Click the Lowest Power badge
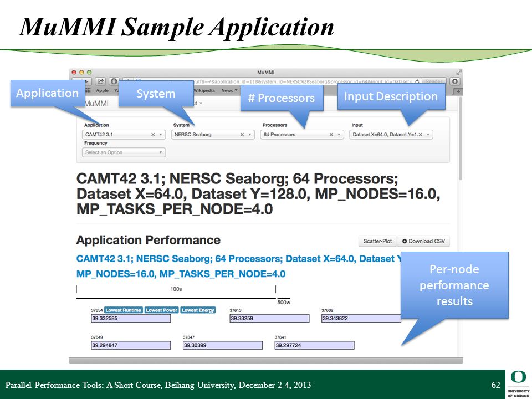This screenshot has width=532, height=399. click(161, 310)
